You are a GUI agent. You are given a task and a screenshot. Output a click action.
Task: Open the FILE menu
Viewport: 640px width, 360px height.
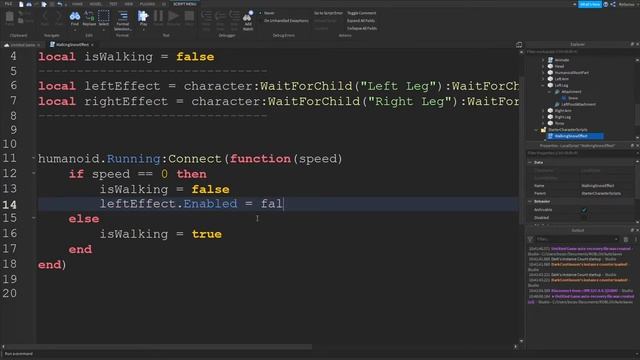pos(8,4)
